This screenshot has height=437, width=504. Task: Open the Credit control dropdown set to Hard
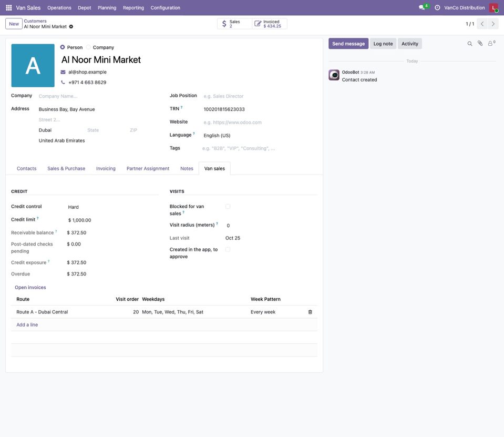coord(113,207)
